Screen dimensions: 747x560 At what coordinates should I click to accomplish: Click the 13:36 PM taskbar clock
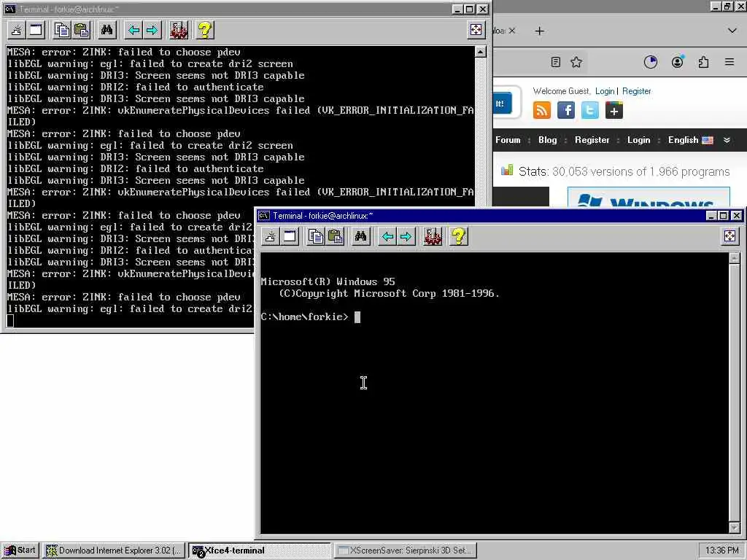point(721,551)
